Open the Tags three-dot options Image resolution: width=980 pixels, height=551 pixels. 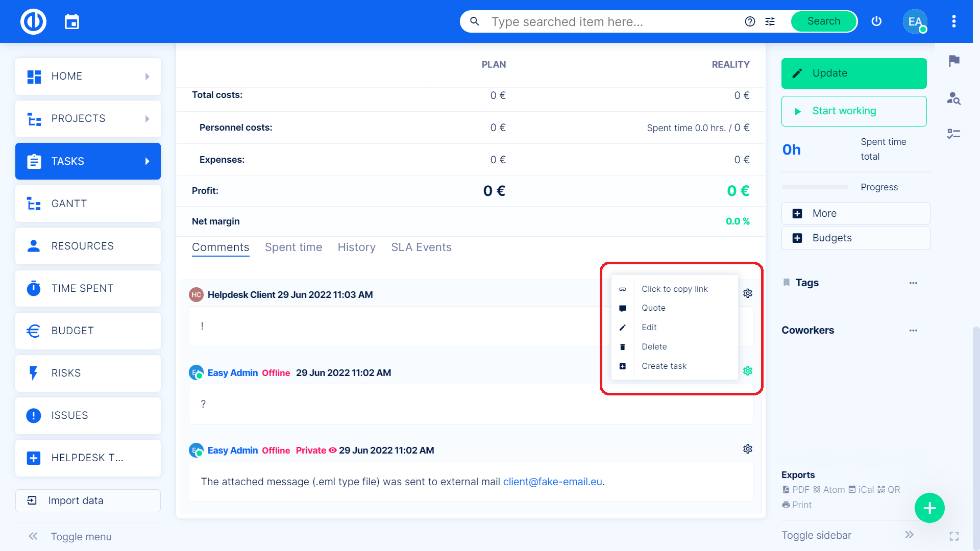913,283
